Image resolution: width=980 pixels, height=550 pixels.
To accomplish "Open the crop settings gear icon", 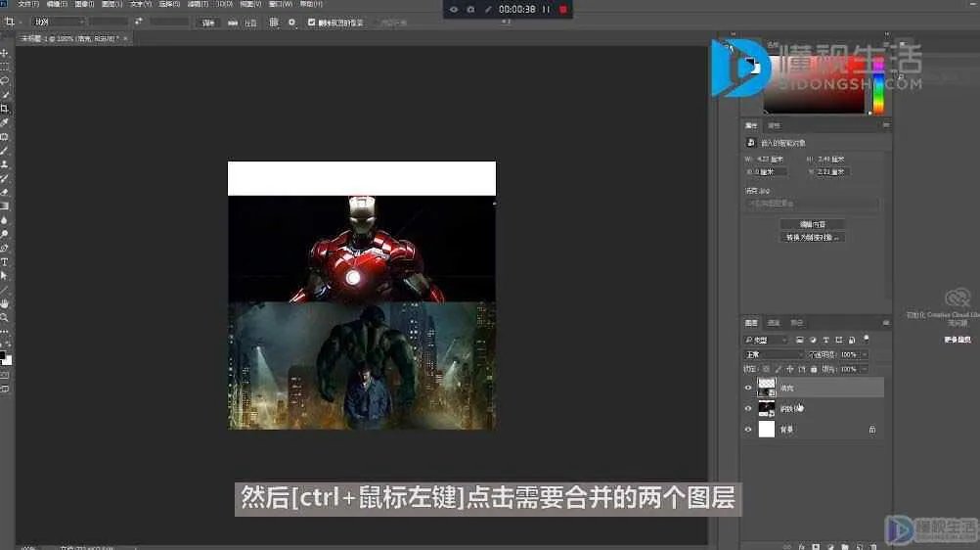I will point(291,22).
